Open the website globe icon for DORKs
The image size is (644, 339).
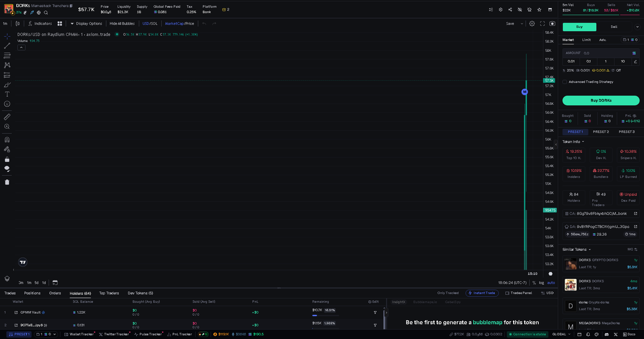[39, 12]
